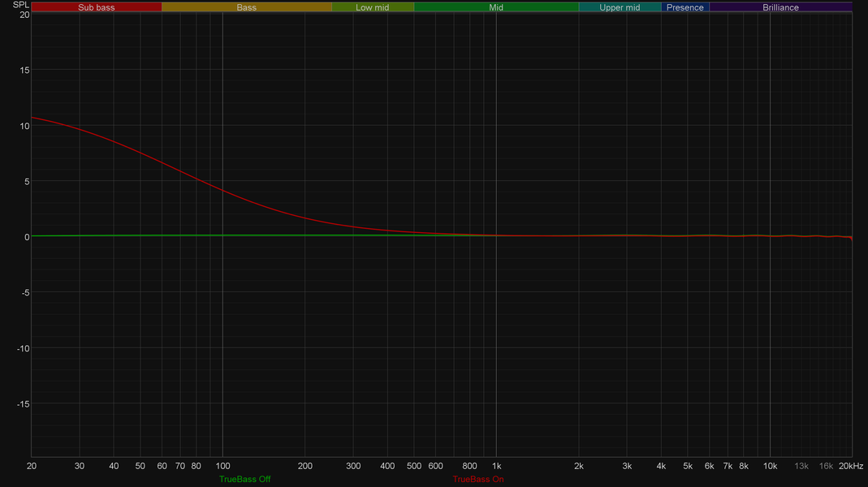Click the 1k frequency axis label
Viewport: 868px width, 487px height.
coord(497,467)
